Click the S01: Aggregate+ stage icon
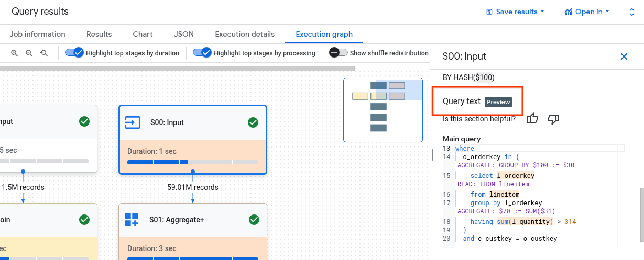The height and width of the screenshot is (260, 644). [x=132, y=220]
